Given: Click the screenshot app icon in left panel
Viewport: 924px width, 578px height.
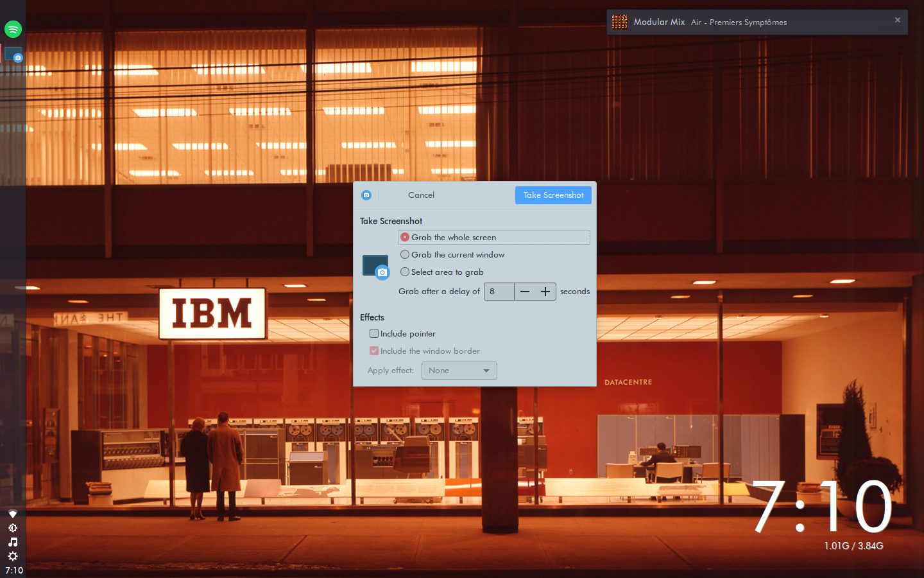Looking at the screenshot, I should (13, 55).
